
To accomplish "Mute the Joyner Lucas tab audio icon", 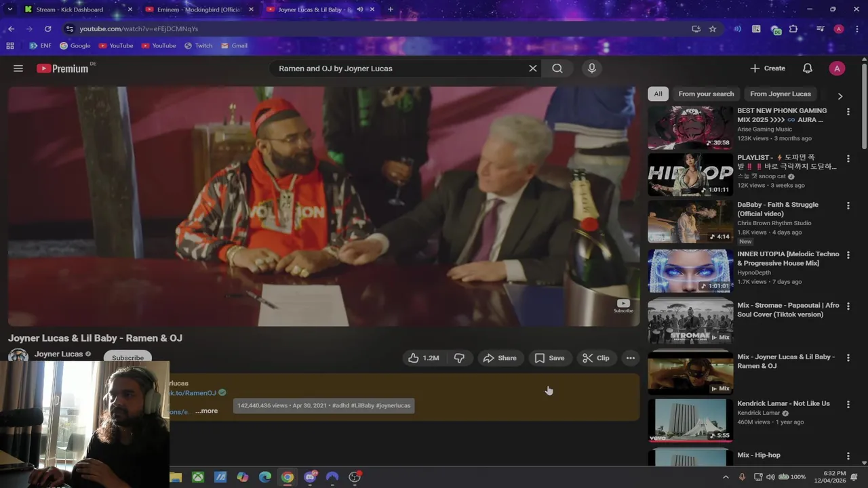I will (x=360, y=9).
